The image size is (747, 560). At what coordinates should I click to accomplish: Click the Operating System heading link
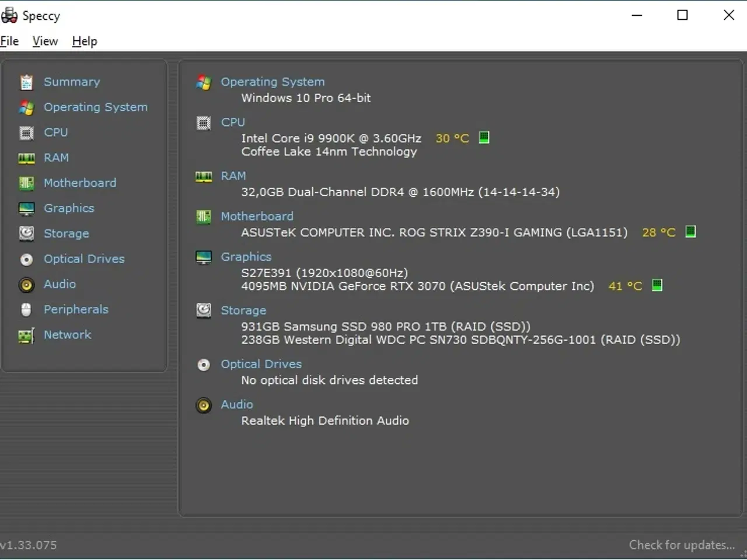[x=273, y=82]
